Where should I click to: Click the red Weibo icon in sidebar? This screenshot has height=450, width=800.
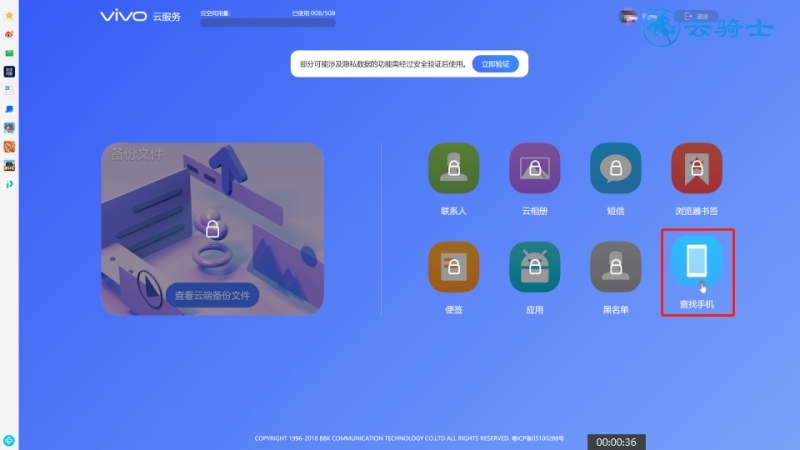click(x=9, y=34)
